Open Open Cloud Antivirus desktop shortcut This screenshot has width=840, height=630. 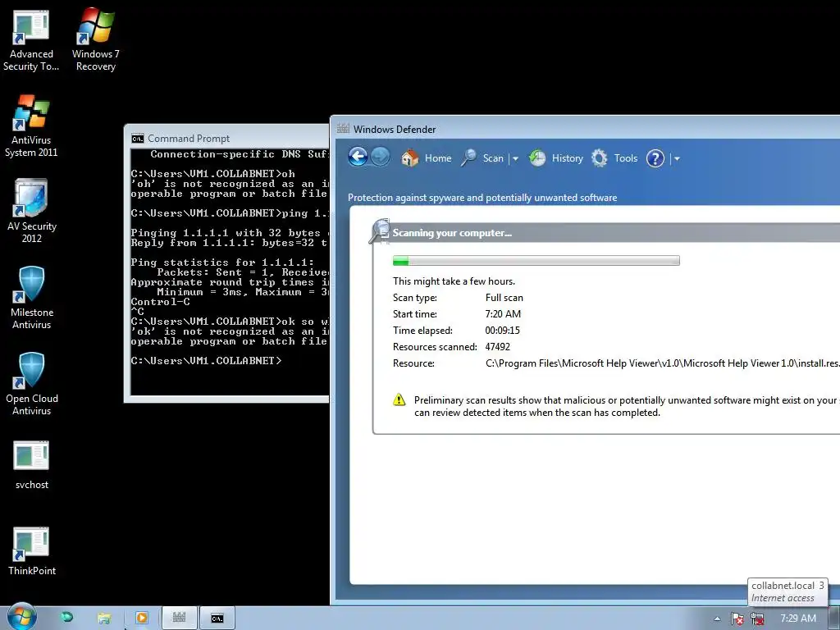(32, 384)
